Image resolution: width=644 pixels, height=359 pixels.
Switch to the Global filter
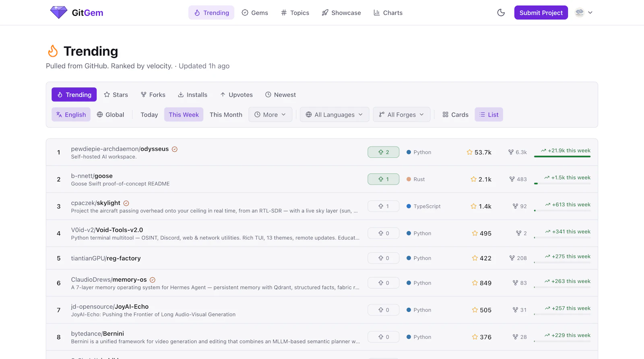coord(110,114)
